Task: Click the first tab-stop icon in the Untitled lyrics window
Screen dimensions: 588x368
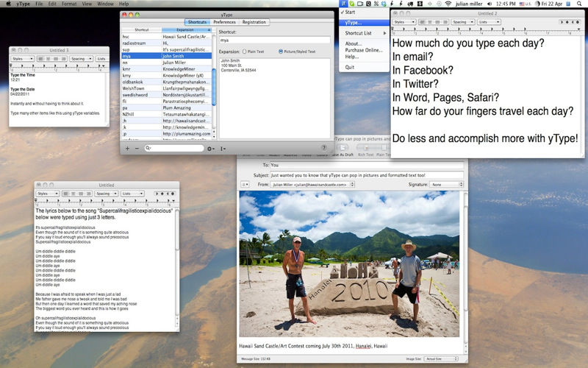Action: click(x=157, y=194)
